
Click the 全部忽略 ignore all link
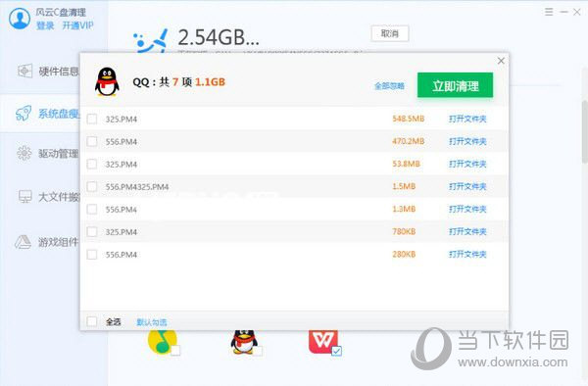tap(389, 86)
